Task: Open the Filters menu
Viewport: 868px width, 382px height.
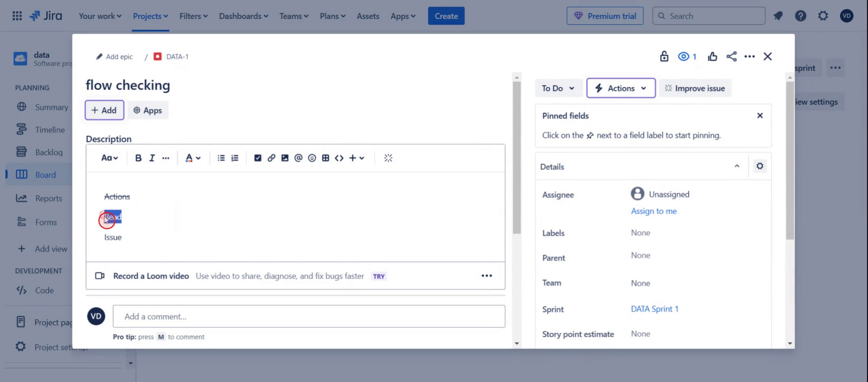Action: pos(193,16)
